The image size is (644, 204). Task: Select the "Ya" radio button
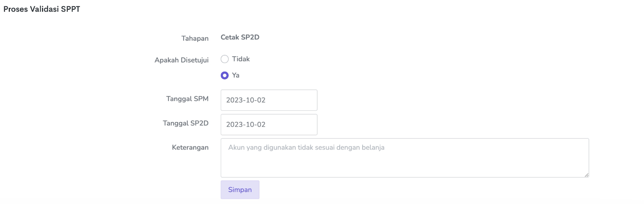[x=225, y=75]
